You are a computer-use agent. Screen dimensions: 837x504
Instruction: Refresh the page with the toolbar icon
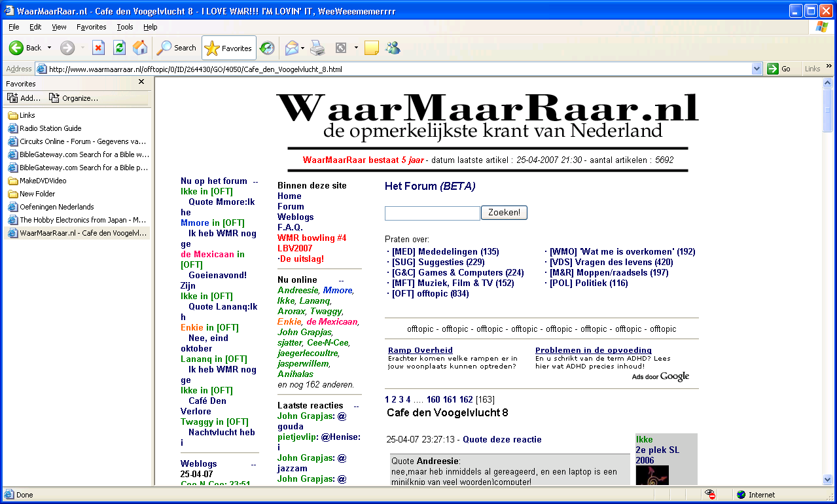pyautogui.click(x=119, y=48)
